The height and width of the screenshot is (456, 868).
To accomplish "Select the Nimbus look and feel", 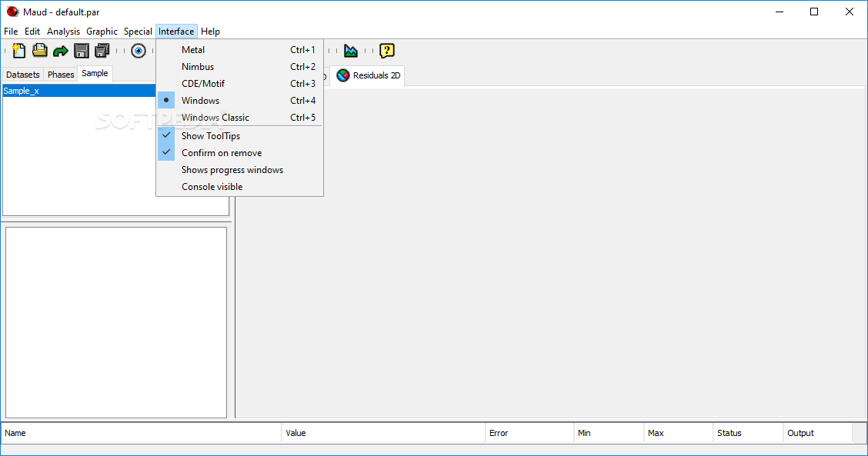I will click(x=239, y=67).
